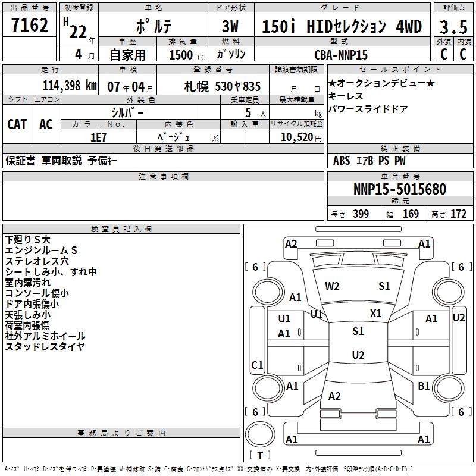
Task: Select fuel type ガソリン
Action: (x=231, y=54)
